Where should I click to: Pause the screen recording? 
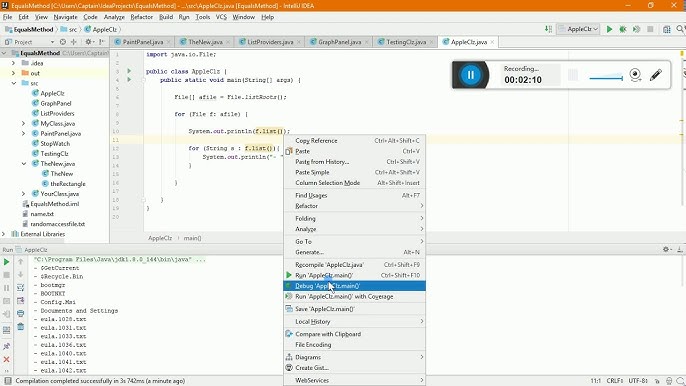tap(471, 75)
